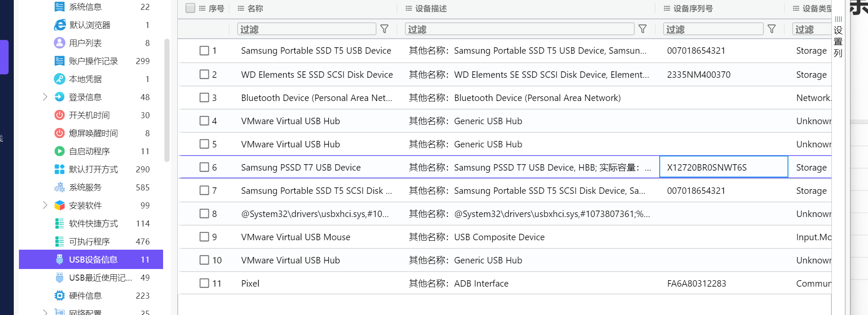
Task: Expand the 登录信息 tree node
Action: pyautogui.click(x=45, y=97)
